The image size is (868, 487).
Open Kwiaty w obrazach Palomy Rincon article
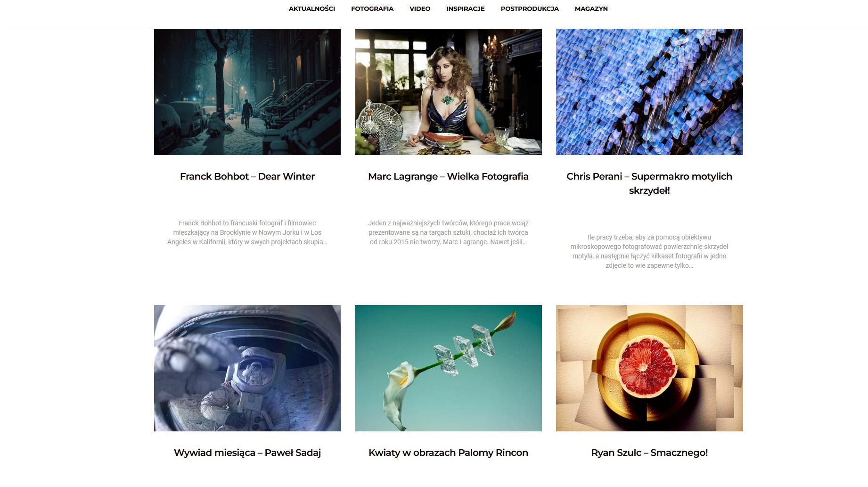tap(448, 453)
